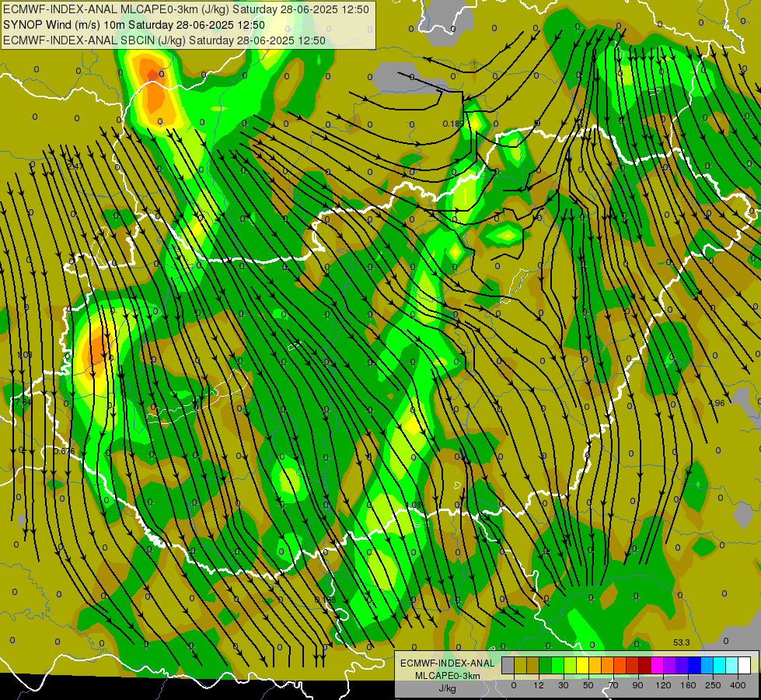Click the 0.189 value on the map

coord(453,124)
